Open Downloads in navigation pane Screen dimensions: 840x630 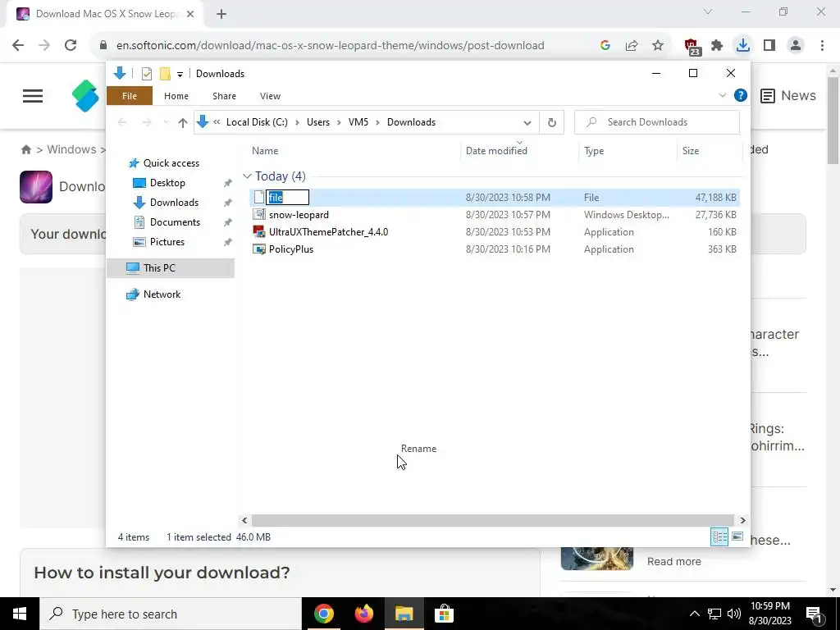[x=174, y=203]
